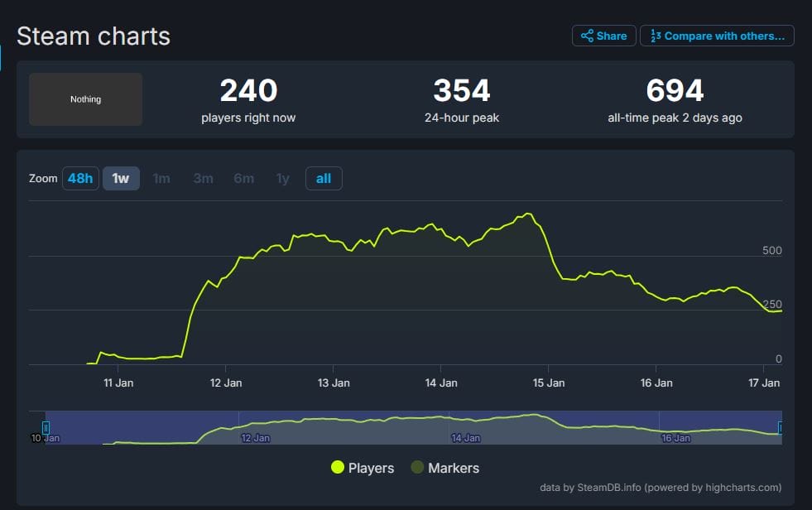This screenshot has height=510, width=812.
Task: Select the 1m zoom option
Action: 161,178
